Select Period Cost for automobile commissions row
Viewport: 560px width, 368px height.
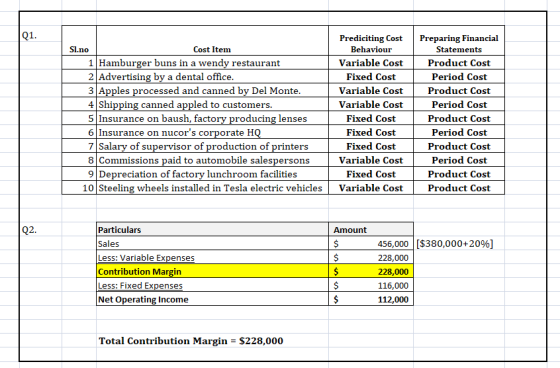(x=459, y=160)
